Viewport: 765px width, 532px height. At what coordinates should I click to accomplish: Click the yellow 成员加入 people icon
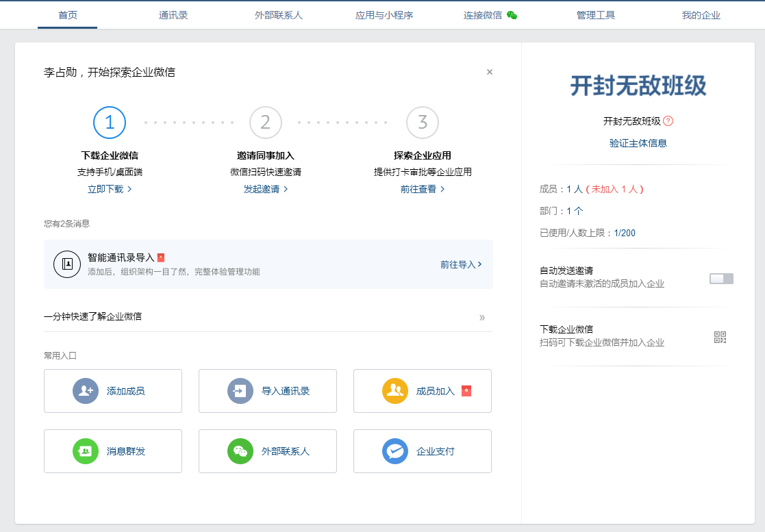[394, 391]
